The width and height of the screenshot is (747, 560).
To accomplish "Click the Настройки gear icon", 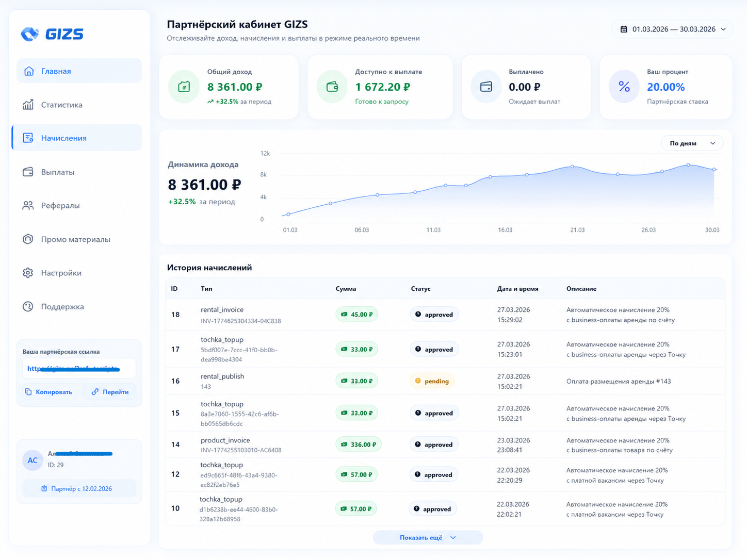I will (28, 273).
